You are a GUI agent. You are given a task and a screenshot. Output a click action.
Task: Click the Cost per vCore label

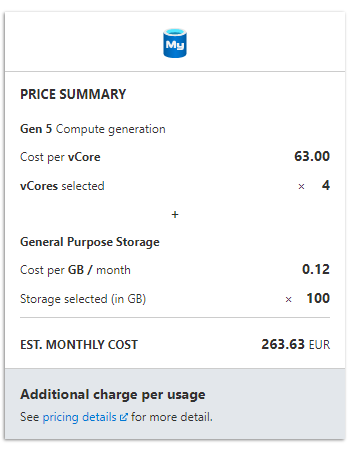click(60, 157)
